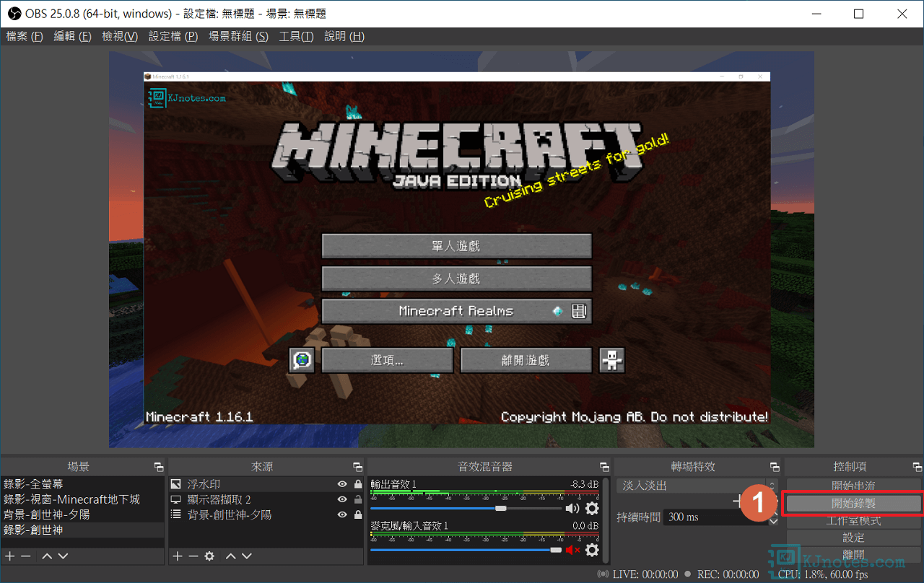This screenshot has width=924, height=583.
Task: Move the selected scene down
Action: point(63,556)
